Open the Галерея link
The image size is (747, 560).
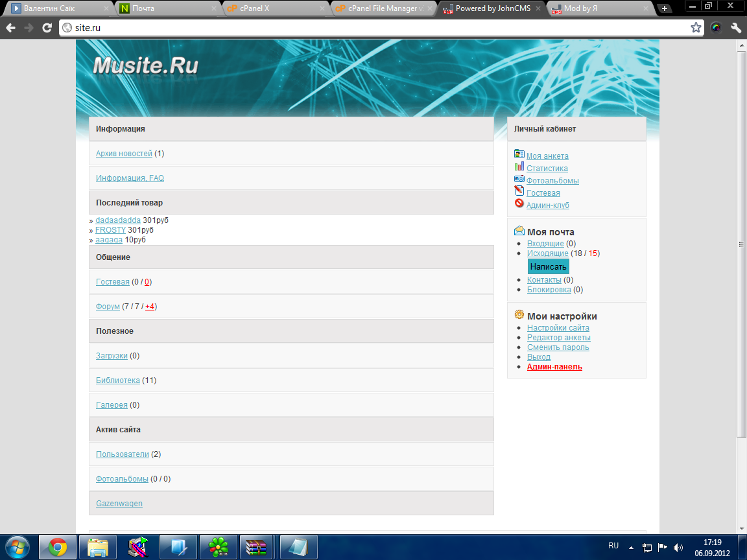(x=112, y=404)
